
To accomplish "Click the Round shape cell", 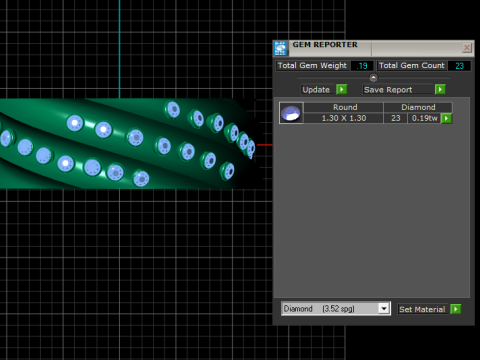I will 344,107.
